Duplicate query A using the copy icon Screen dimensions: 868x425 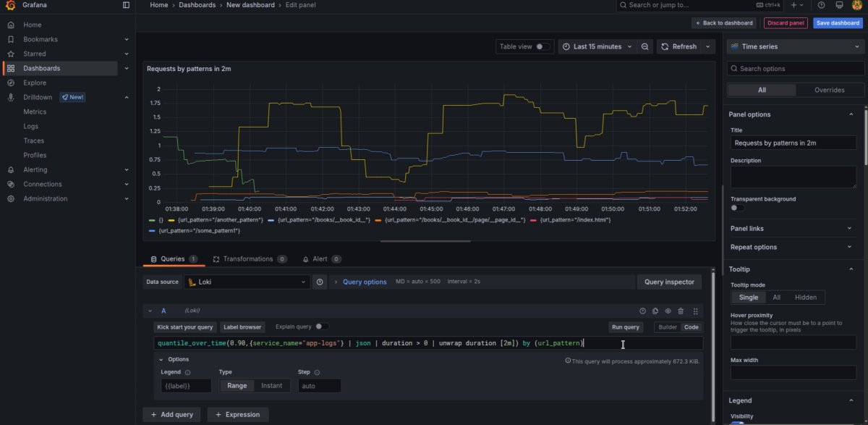(x=655, y=311)
